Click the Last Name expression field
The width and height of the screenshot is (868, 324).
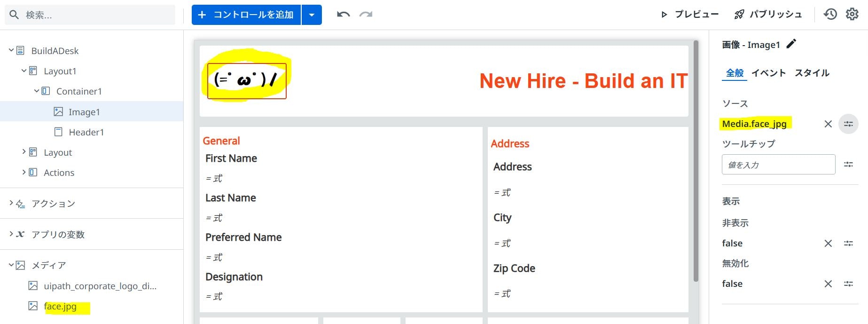tap(214, 218)
